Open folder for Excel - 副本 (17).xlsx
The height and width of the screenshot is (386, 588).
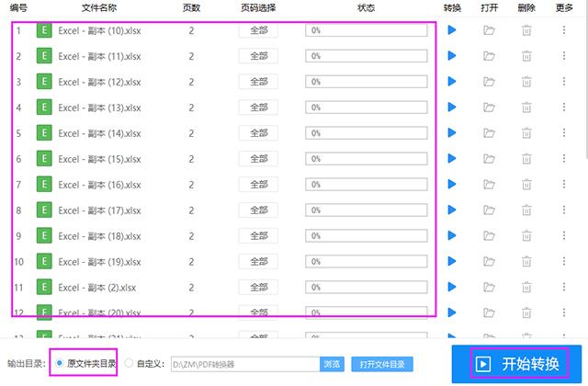pos(489,210)
